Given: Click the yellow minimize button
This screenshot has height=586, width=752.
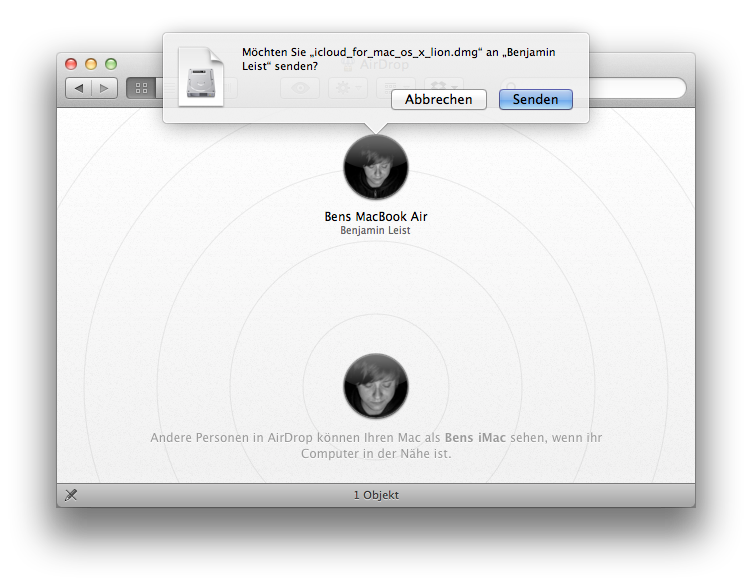Looking at the screenshot, I should (x=91, y=64).
